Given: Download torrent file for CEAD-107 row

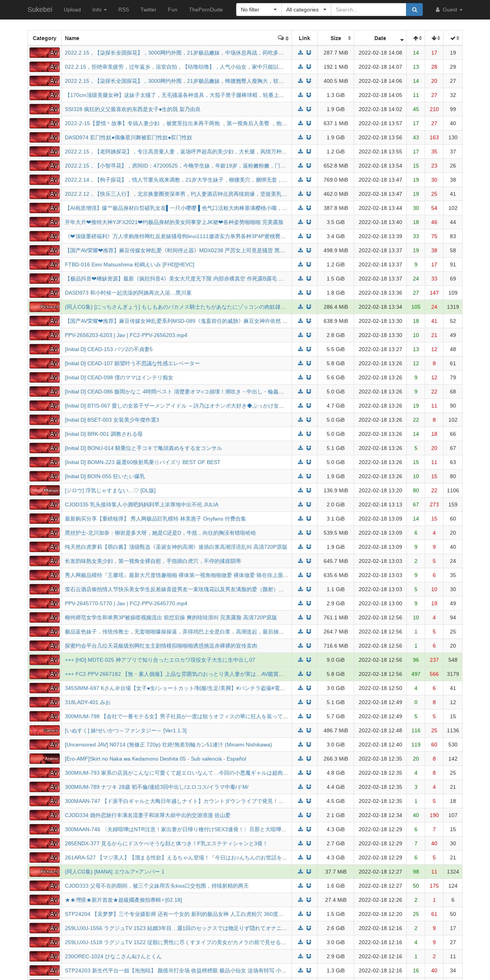Looking at the screenshot, I should pos(300,363).
